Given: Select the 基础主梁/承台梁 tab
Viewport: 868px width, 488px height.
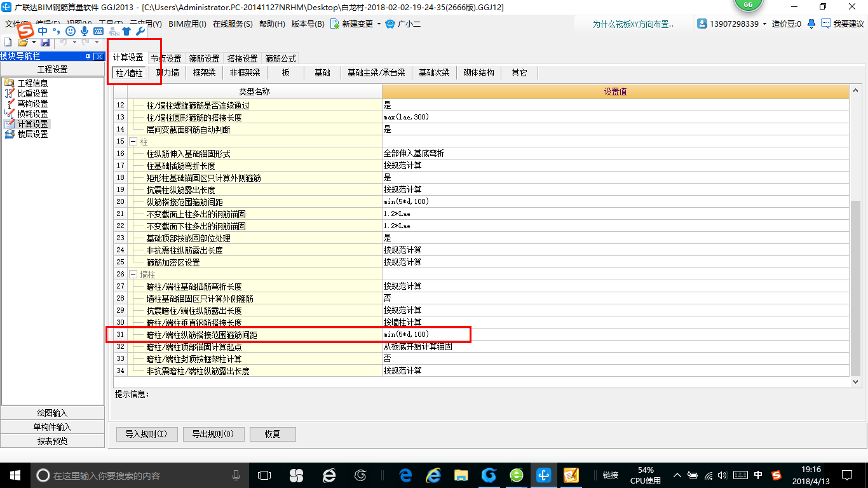Looking at the screenshot, I should click(376, 73).
